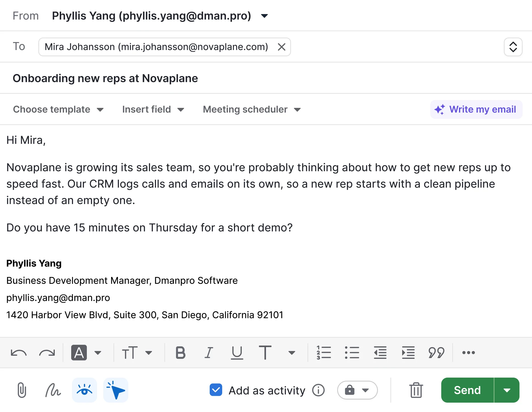
Task: Click the Hi Mira greeting line
Action: pyautogui.click(x=26, y=140)
